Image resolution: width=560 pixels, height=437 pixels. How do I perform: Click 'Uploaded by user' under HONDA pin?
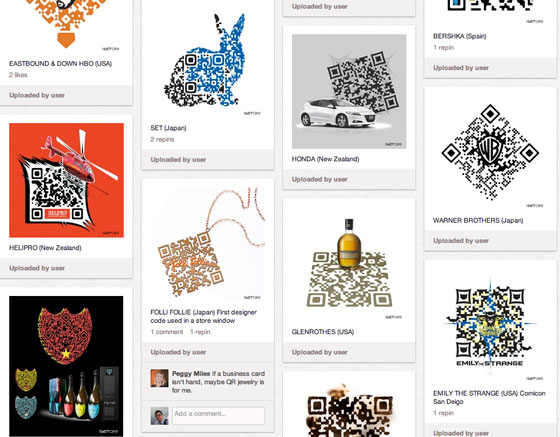point(320,180)
